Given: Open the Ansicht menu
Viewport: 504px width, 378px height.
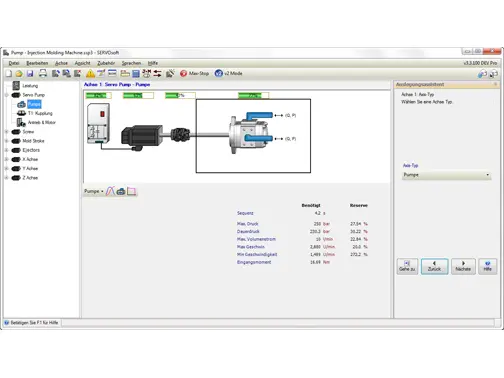Looking at the screenshot, I should click(82, 63).
